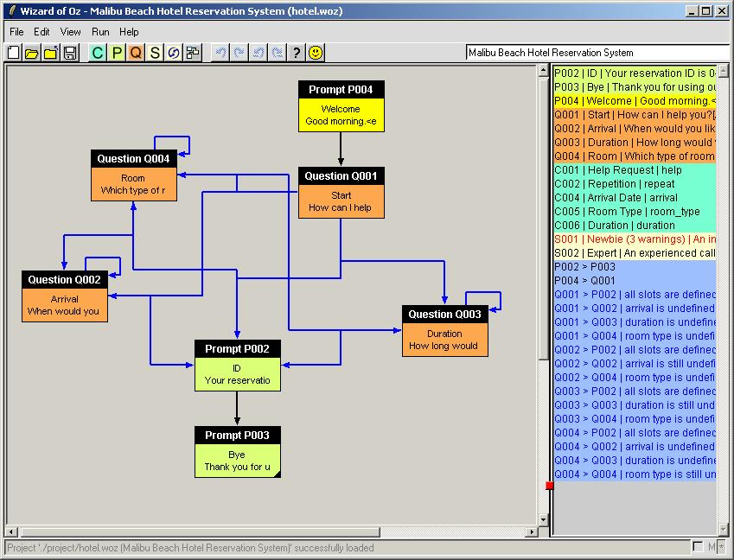Viewport: 734px width, 560px height.
Task: Open the File menu
Action: tap(16, 32)
